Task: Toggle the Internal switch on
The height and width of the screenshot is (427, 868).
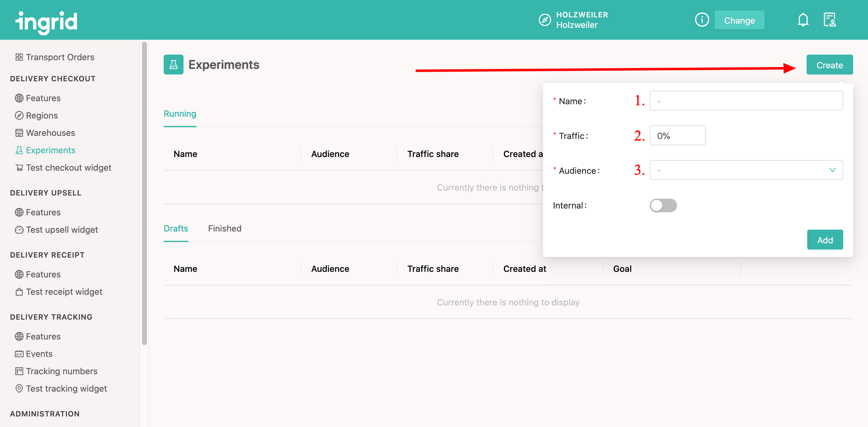Action: click(663, 205)
